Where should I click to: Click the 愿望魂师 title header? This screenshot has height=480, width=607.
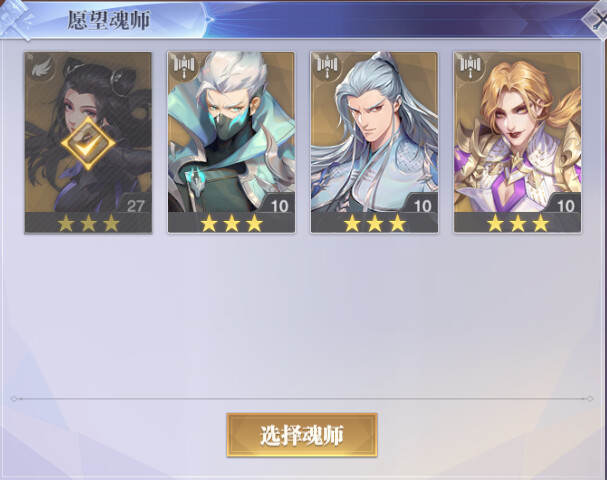click(109, 21)
